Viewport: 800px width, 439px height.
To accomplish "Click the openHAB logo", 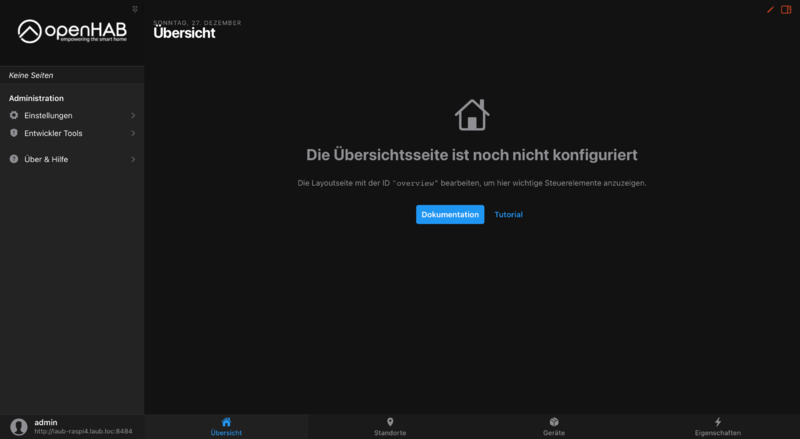I will tap(72, 32).
